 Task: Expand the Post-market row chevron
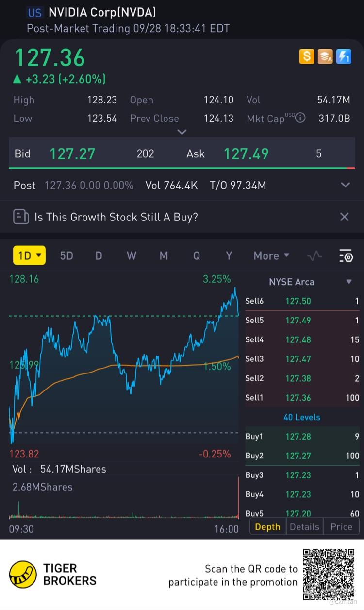point(345,185)
